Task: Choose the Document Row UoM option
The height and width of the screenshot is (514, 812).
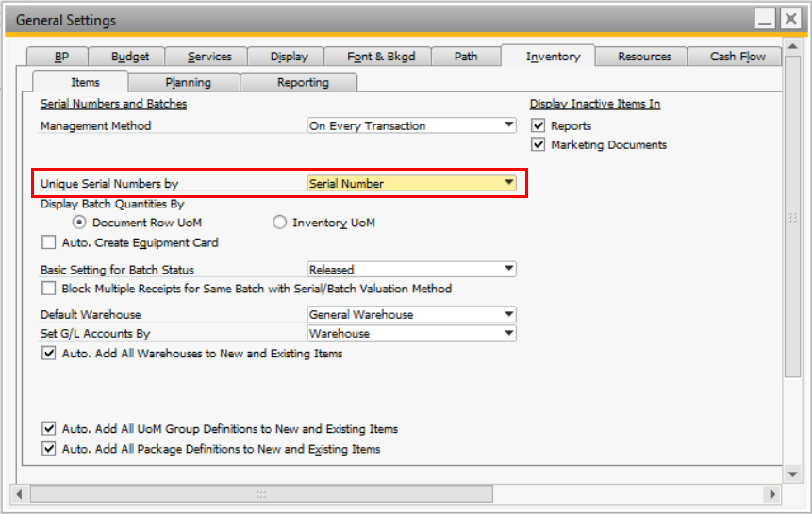Action: coord(79,223)
